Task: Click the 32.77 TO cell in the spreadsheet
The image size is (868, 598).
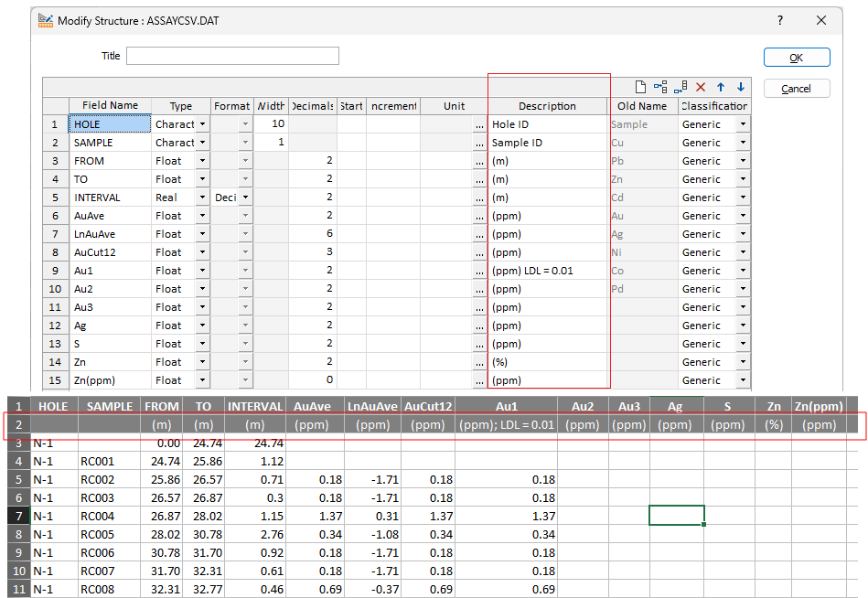Action: point(203,589)
